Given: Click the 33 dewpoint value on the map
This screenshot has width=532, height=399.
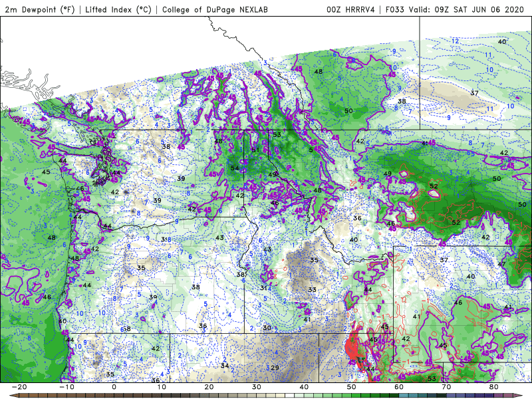Looking at the screenshot, I should pos(312,289).
